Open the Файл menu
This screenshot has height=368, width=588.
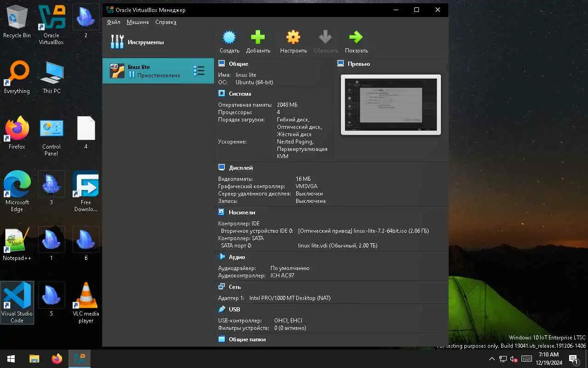pos(113,22)
